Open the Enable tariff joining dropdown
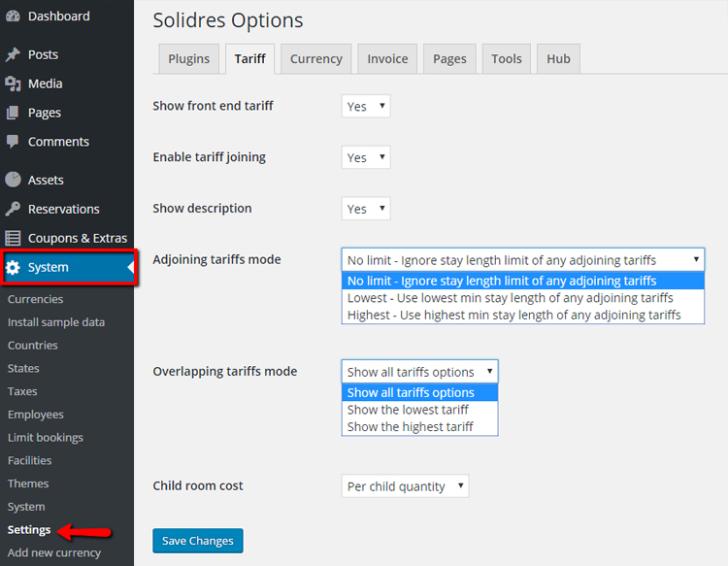The height and width of the screenshot is (566, 728). [366, 157]
